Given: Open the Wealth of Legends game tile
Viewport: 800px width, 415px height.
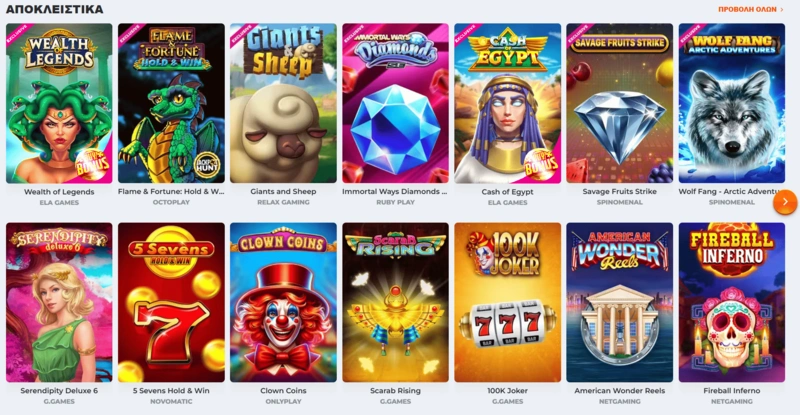Looking at the screenshot, I should (59, 103).
